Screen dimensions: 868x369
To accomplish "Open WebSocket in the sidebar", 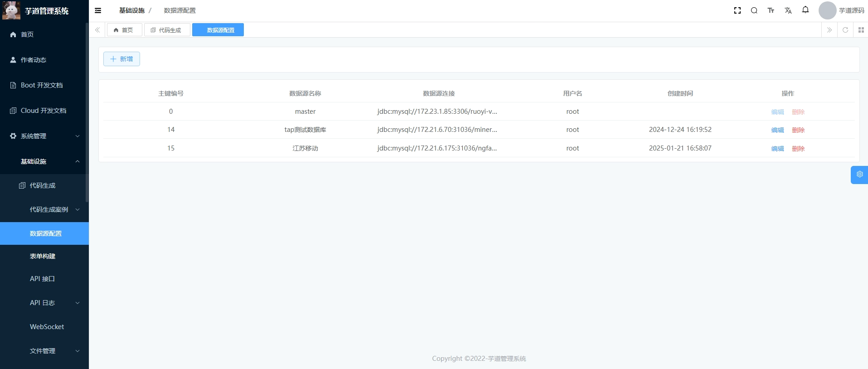I will pyautogui.click(x=47, y=327).
